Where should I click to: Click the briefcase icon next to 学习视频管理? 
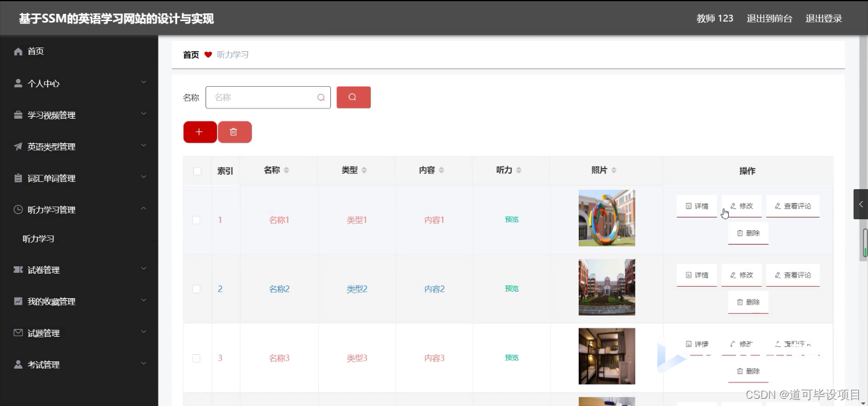point(18,115)
